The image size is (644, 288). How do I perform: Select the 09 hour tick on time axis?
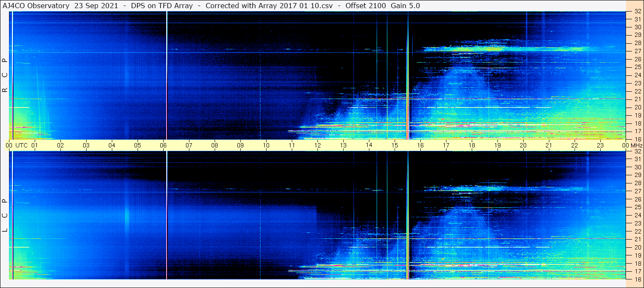(240, 145)
